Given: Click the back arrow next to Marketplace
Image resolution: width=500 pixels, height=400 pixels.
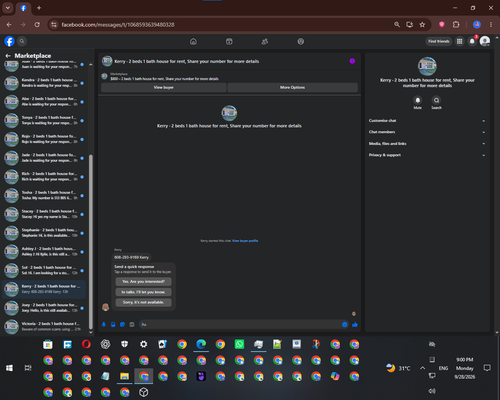Looking at the screenshot, I should [x=8, y=56].
